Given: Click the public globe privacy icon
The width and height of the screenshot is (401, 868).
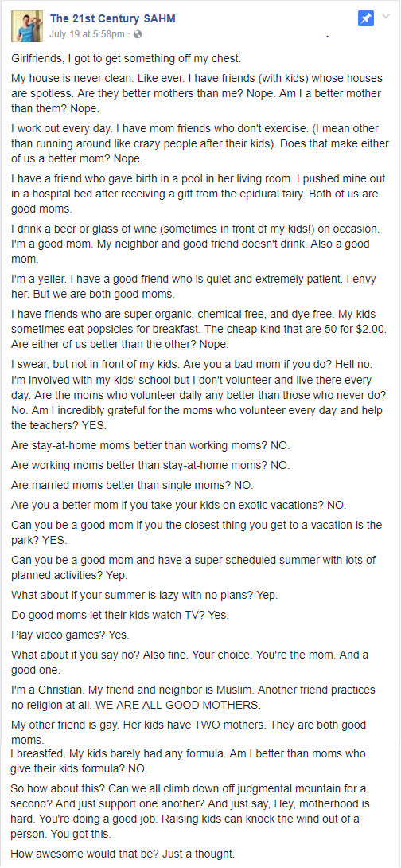Looking at the screenshot, I should [x=138, y=34].
